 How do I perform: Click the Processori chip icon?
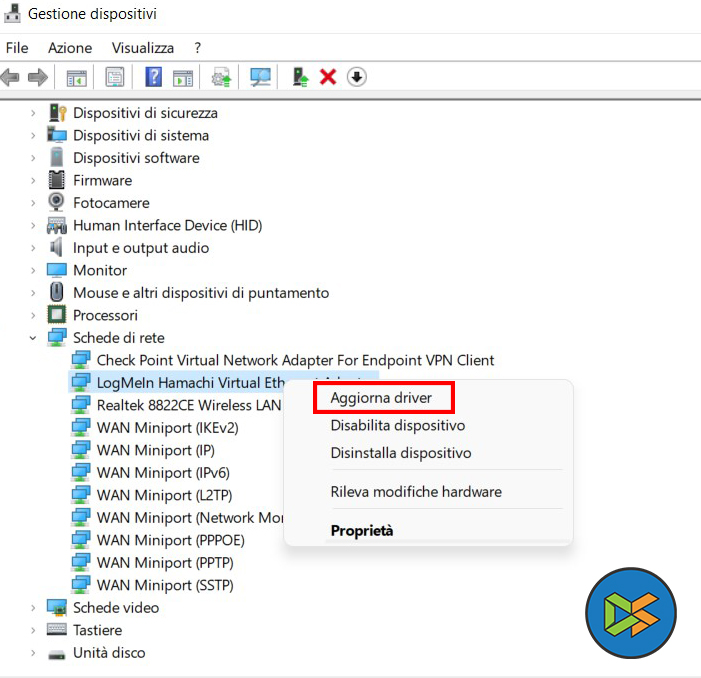(57, 315)
